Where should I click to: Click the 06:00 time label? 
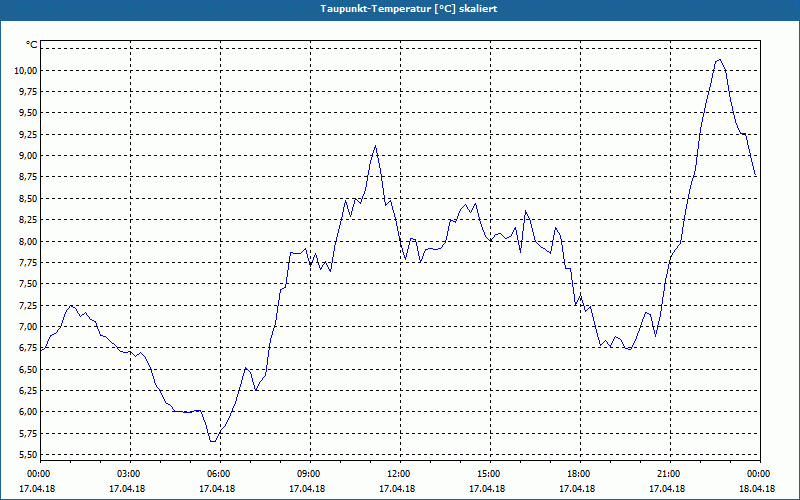point(220,474)
